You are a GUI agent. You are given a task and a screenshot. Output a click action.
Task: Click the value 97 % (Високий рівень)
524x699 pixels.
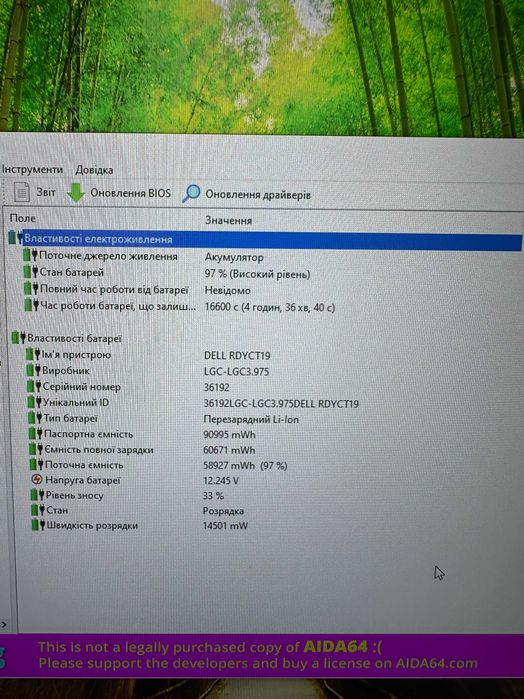pos(257,274)
